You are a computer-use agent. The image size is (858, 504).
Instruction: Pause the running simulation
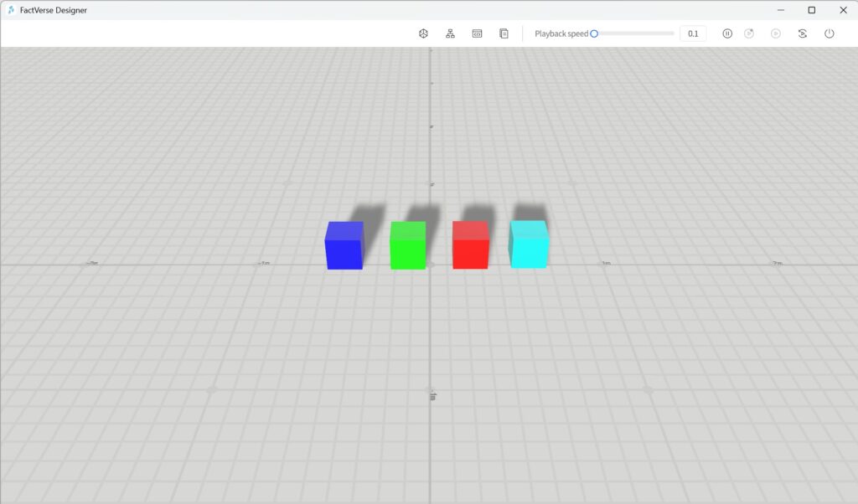click(x=726, y=33)
